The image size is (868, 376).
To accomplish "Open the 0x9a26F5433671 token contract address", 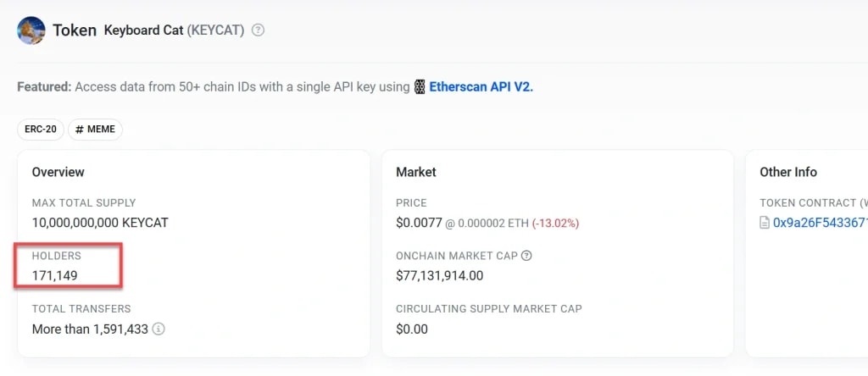I will click(820, 223).
